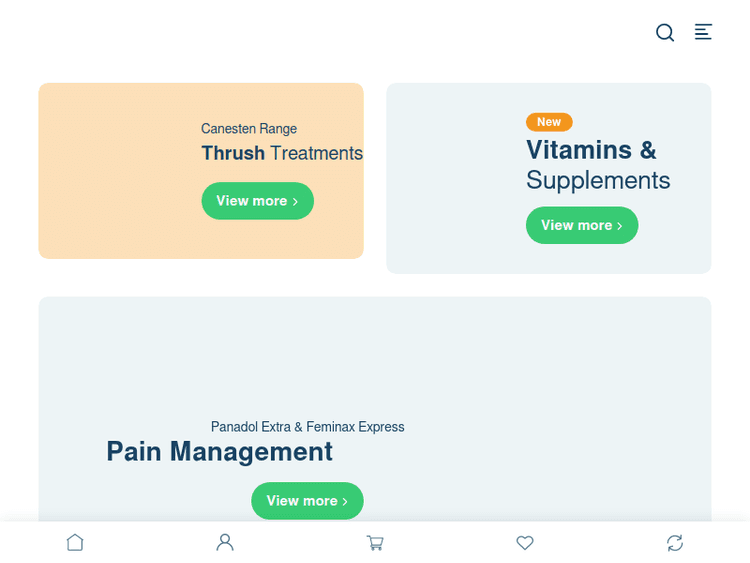The image size is (750, 563).
Task: Click View more under Thrush Treatments
Action: (257, 201)
